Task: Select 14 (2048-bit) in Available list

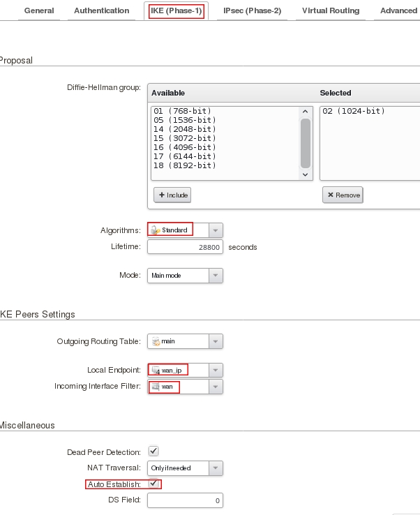Action: click(185, 129)
